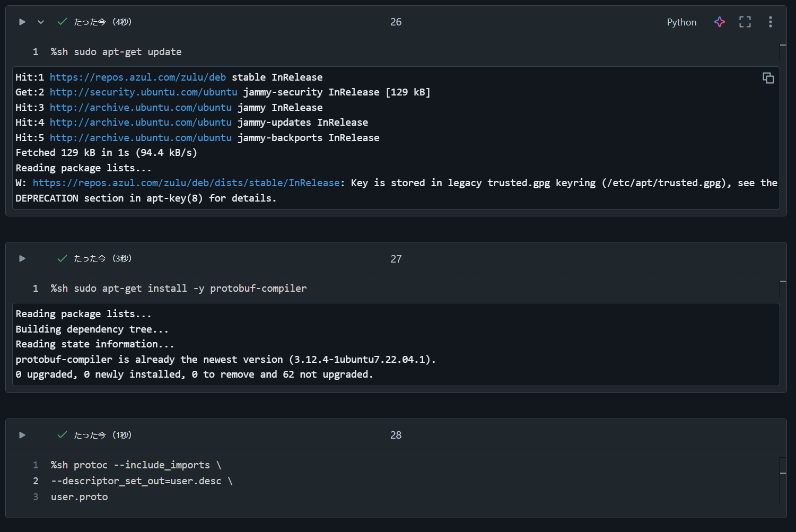Click output 'protobuf-compiler is already the newest version'

[x=225, y=360]
